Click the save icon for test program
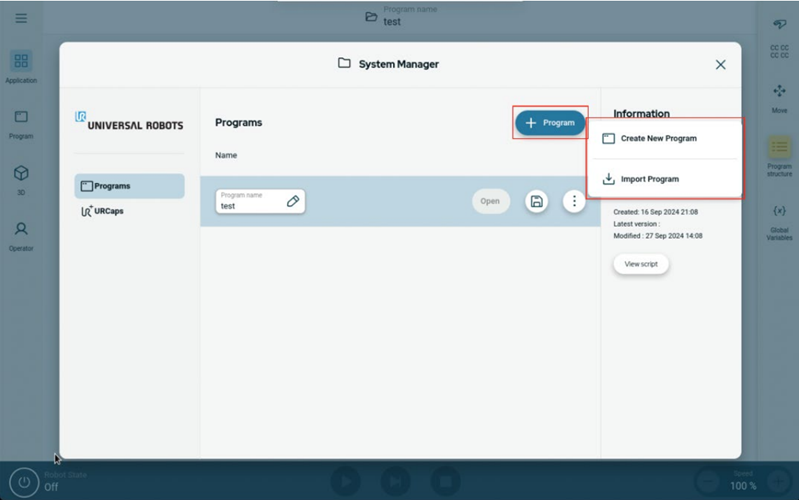Image resolution: width=800 pixels, height=500 pixels. [537, 201]
